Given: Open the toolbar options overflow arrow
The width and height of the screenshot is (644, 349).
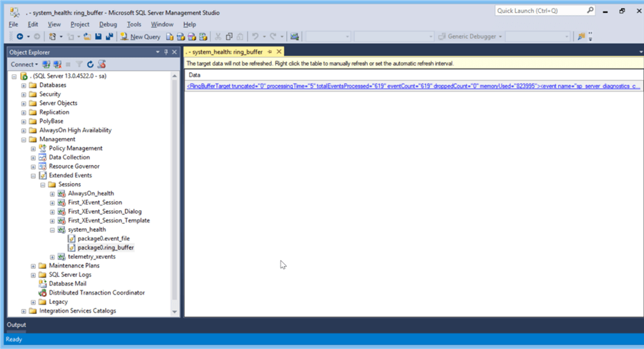Looking at the screenshot, I should coord(590,36).
